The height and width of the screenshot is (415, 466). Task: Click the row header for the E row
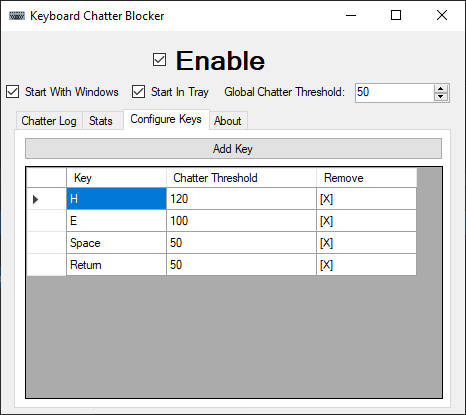46,221
